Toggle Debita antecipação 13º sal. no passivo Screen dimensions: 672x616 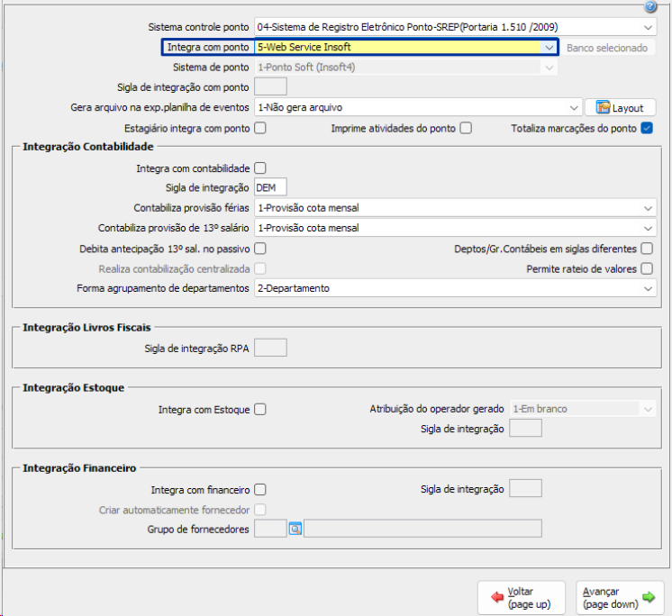point(260,249)
